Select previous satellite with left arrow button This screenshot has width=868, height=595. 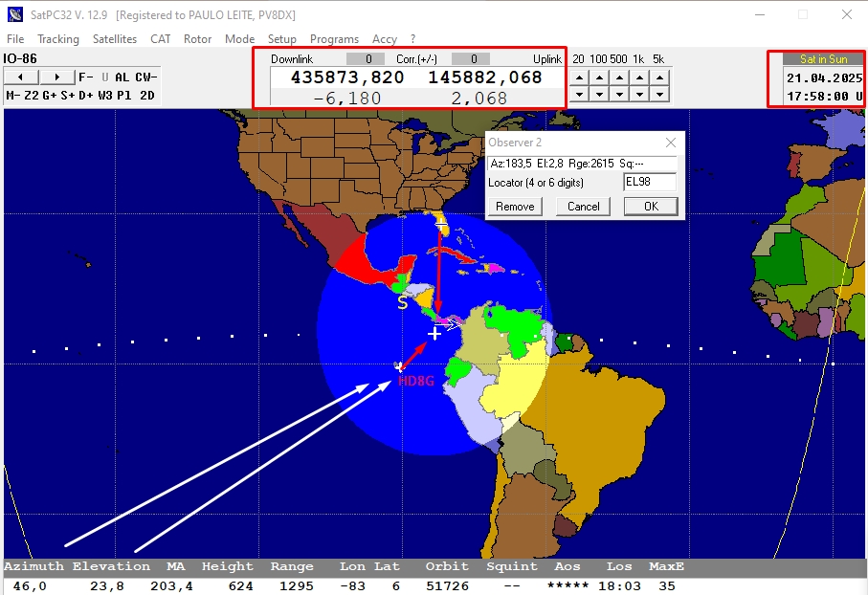(21, 77)
